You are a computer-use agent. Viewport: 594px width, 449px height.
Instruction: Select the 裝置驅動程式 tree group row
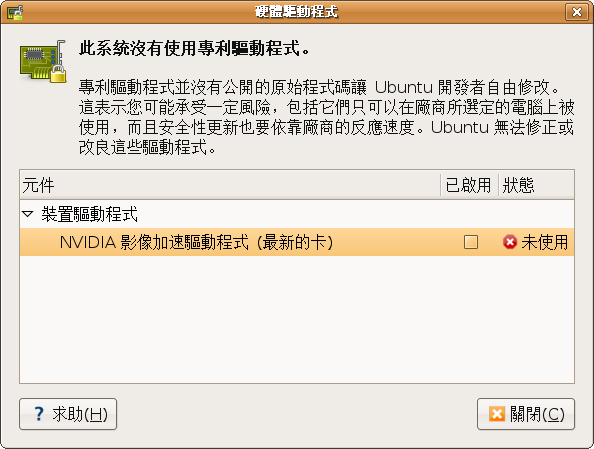[x=297, y=214]
